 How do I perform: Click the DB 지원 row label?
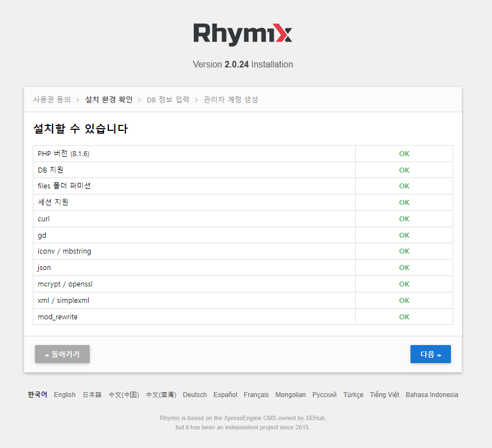(x=50, y=170)
